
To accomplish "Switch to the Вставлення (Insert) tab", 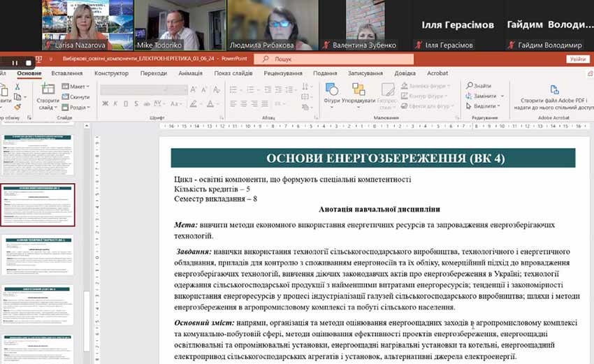I will (66, 73).
